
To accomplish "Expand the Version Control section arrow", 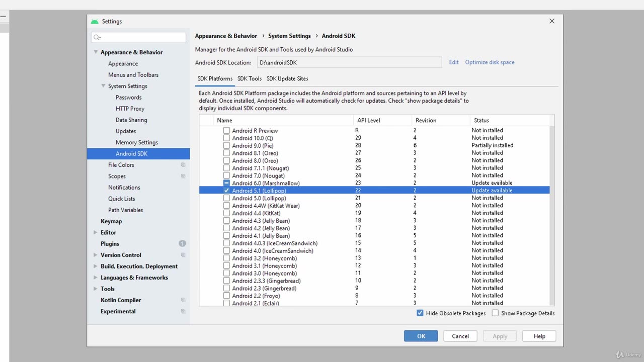I will (96, 255).
